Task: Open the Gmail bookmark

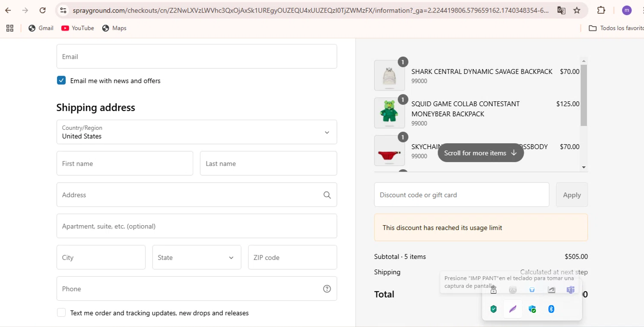Action: point(41,28)
